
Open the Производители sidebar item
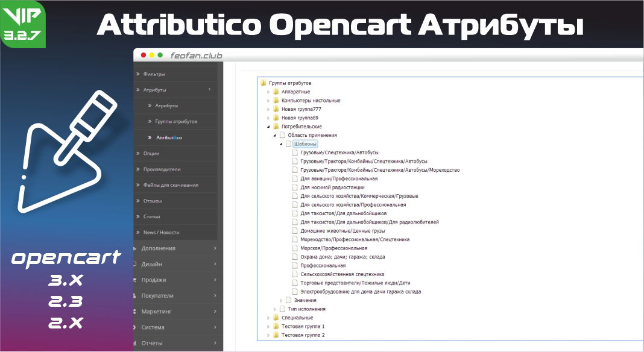(162, 169)
